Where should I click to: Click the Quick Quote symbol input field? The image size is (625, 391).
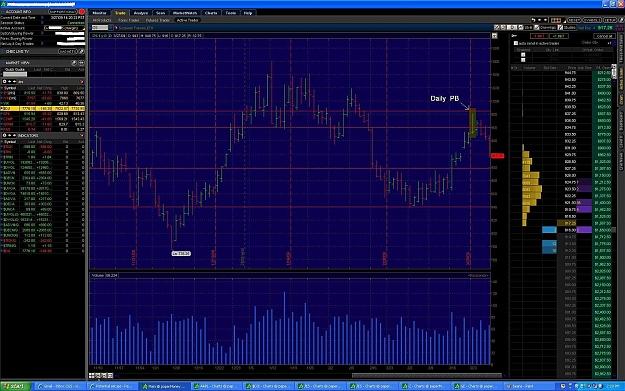15,74
